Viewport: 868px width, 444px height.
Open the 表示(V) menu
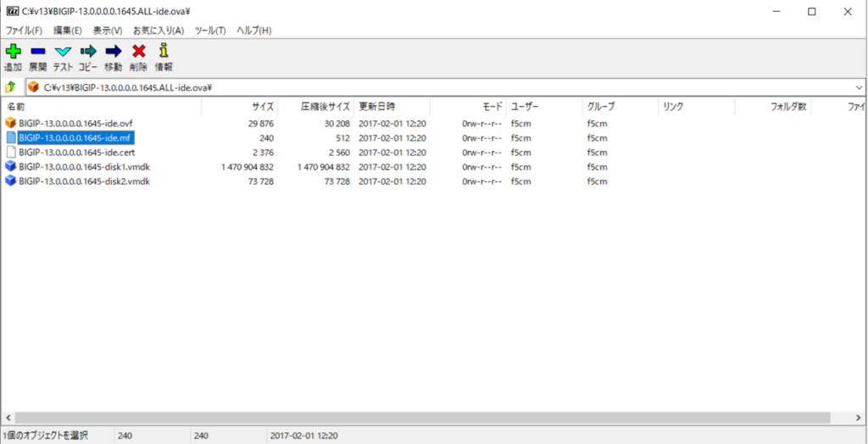(108, 31)
